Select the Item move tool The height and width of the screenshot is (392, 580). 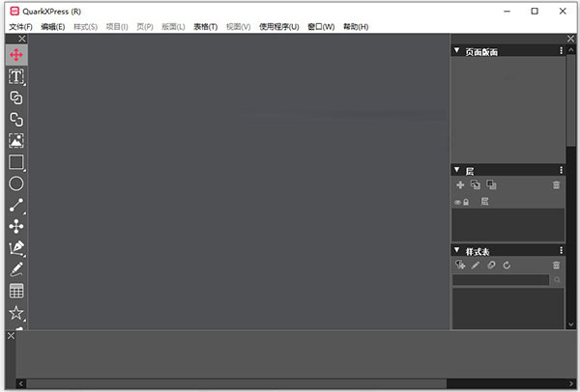pyautogui.click(x=16, y=55)
